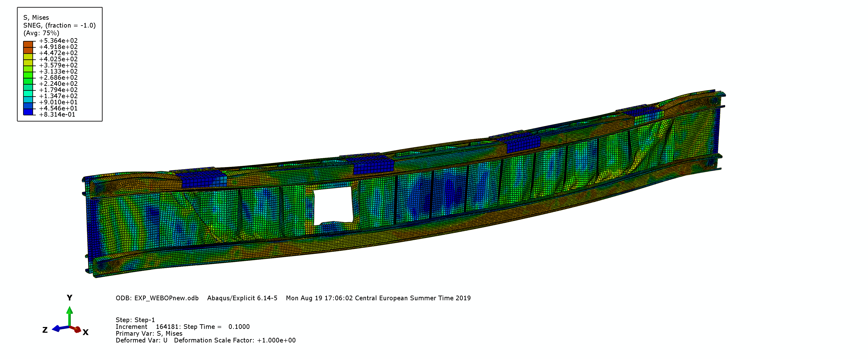Click the 'Step: Step-1' line
The image size is (868, 359).
135,320
